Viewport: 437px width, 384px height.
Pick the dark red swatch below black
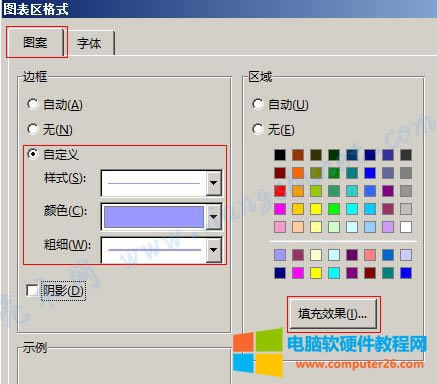click(280, 173)
